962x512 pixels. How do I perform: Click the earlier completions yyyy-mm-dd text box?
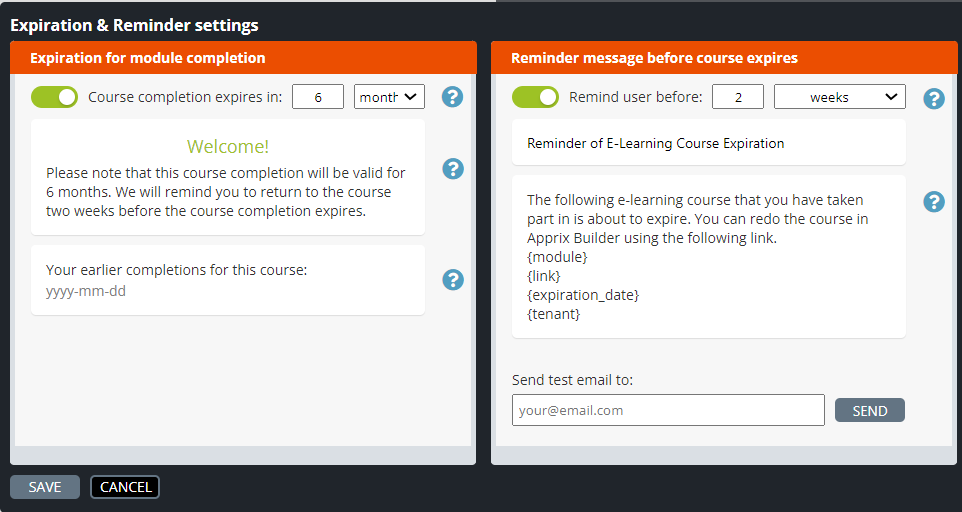(x=228, y=280)
